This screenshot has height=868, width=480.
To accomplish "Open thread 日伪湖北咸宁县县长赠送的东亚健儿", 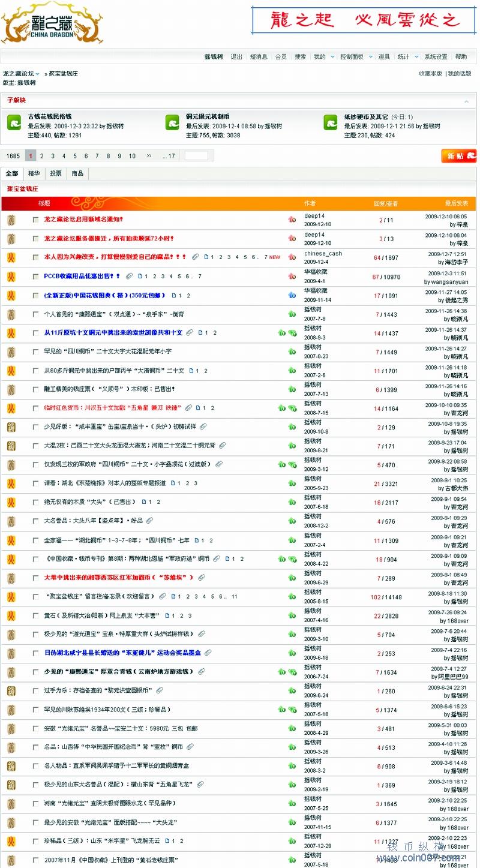I will (x=122, y=653).
